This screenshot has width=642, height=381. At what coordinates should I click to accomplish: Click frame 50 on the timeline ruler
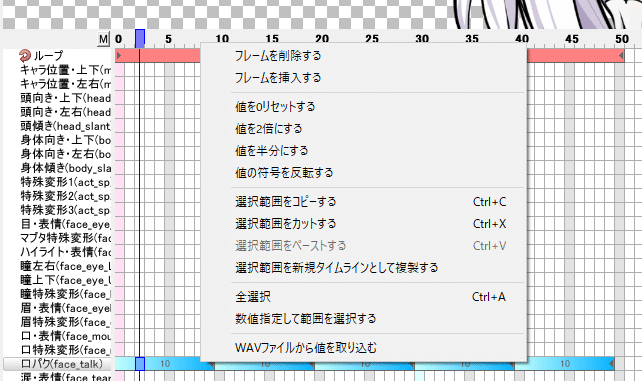[x=622, y=39]
